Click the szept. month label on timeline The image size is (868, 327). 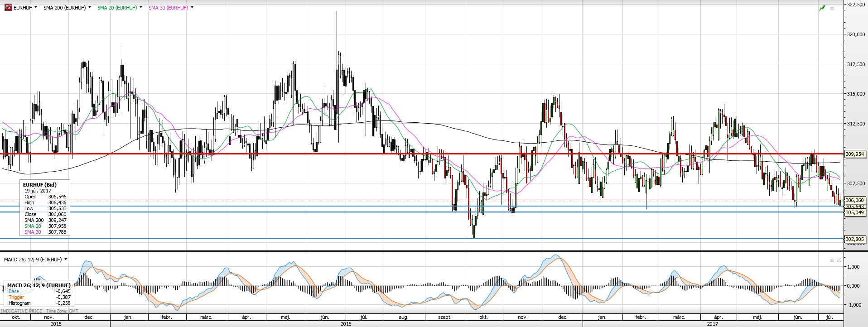tap(445, 317)
